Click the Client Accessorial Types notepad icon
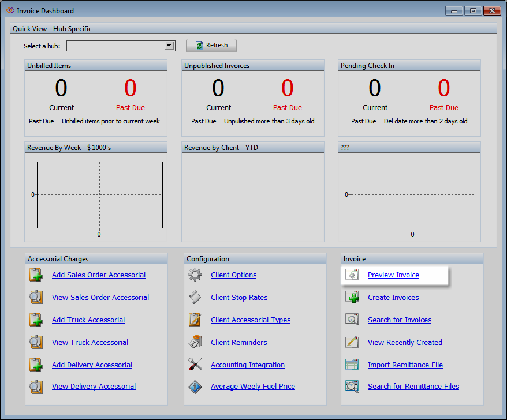Viewport: 507px width, 420px height. tap(195, 320)
